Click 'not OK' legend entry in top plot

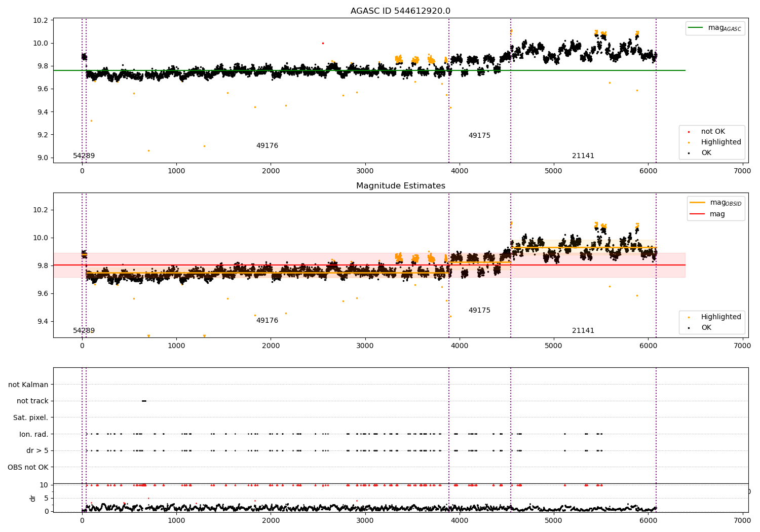click(x=712, y=131)
